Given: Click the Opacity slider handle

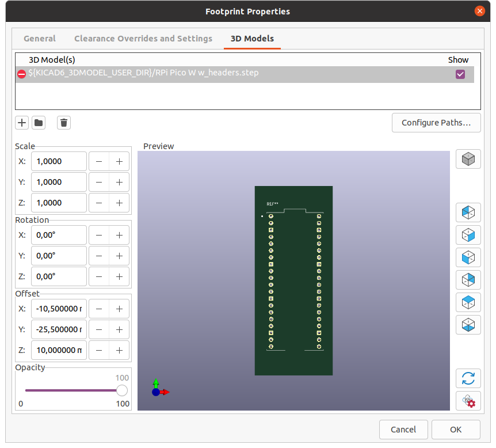Looking at the screenshot, I should coord(122,390).
